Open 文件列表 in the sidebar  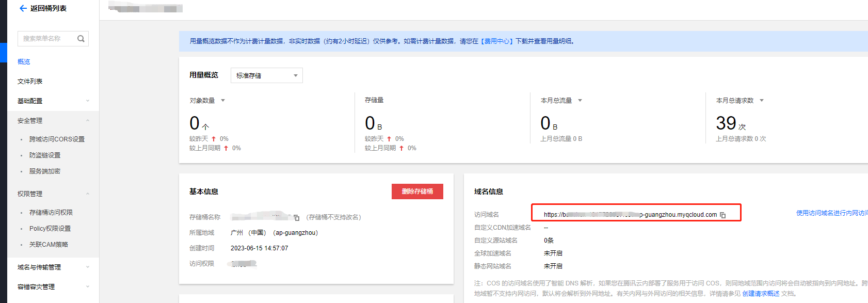30,82
